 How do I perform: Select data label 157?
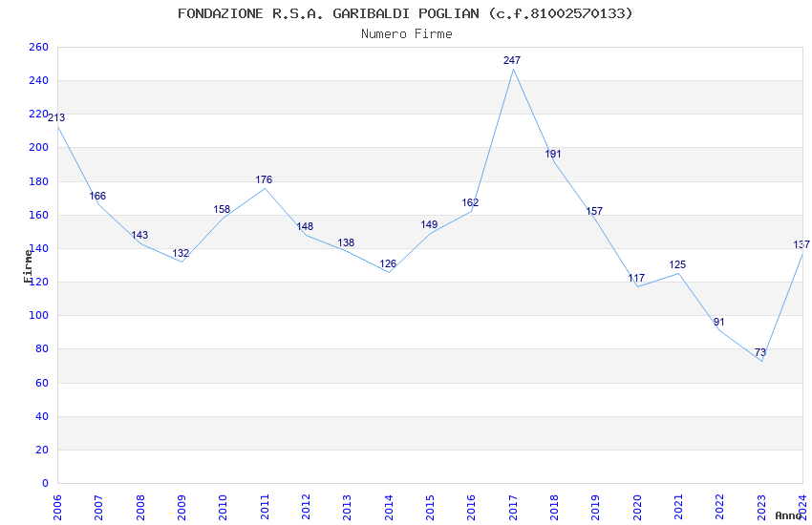pyautogui.click(x=594, y=211)
